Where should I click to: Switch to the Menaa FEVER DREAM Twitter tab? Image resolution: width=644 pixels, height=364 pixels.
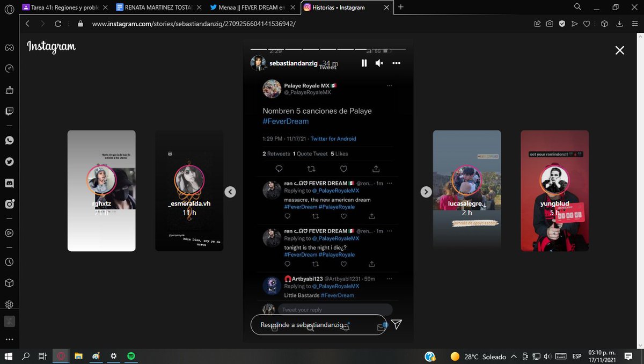[253, 8]
